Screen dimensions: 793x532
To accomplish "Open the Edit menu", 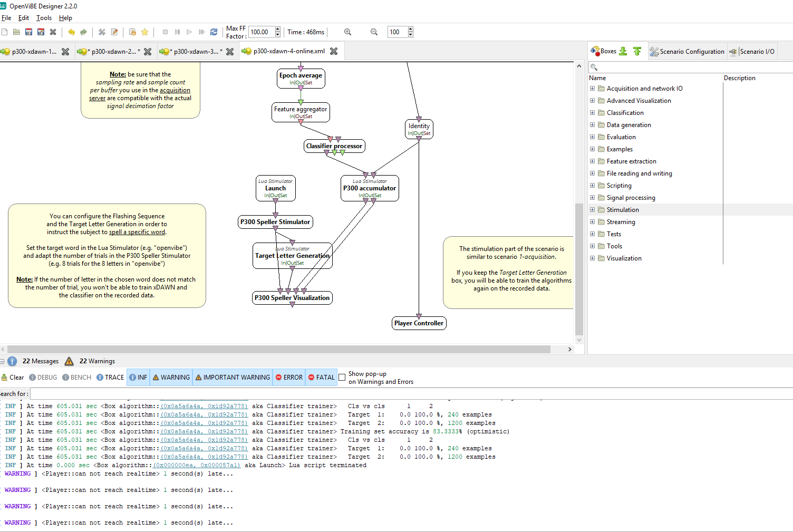I will click(24, 18).
